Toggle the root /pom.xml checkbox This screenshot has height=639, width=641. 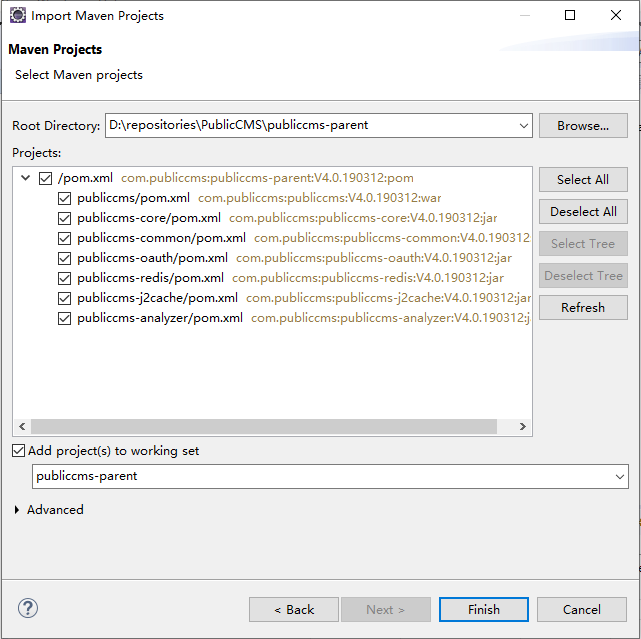click(45, 178)
